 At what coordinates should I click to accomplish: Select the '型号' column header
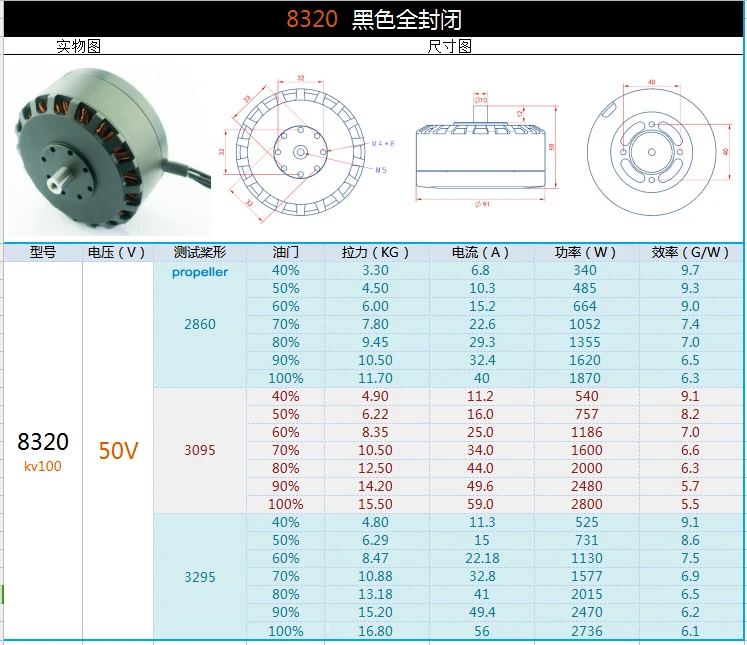[x=43, y=252]
